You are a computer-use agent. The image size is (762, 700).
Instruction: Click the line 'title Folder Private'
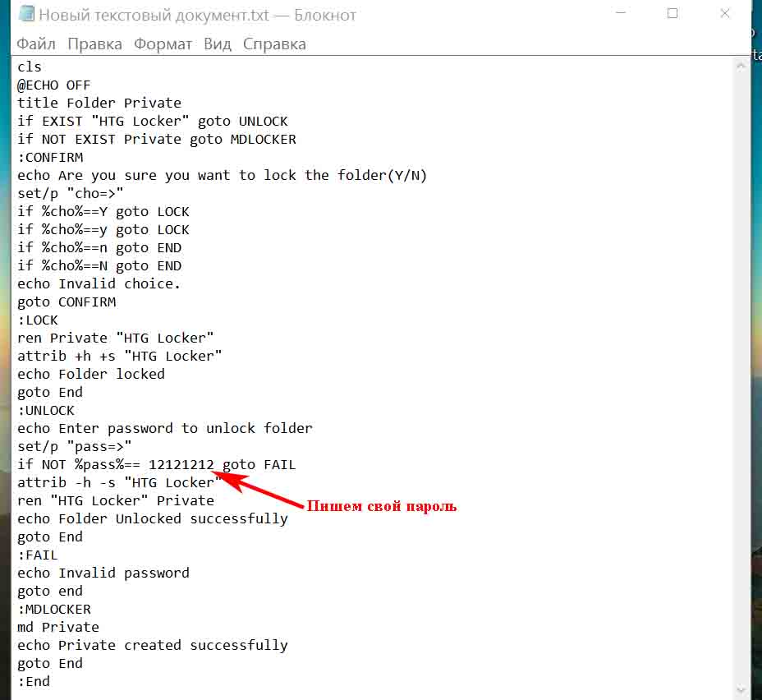tap(99, 103)
